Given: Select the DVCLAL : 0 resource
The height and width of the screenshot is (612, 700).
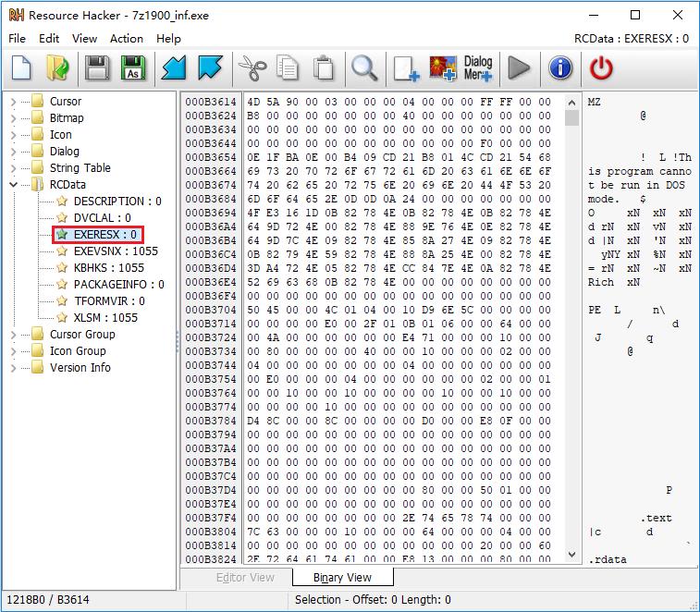Looking at the screenshot, I should click(103, 218).
